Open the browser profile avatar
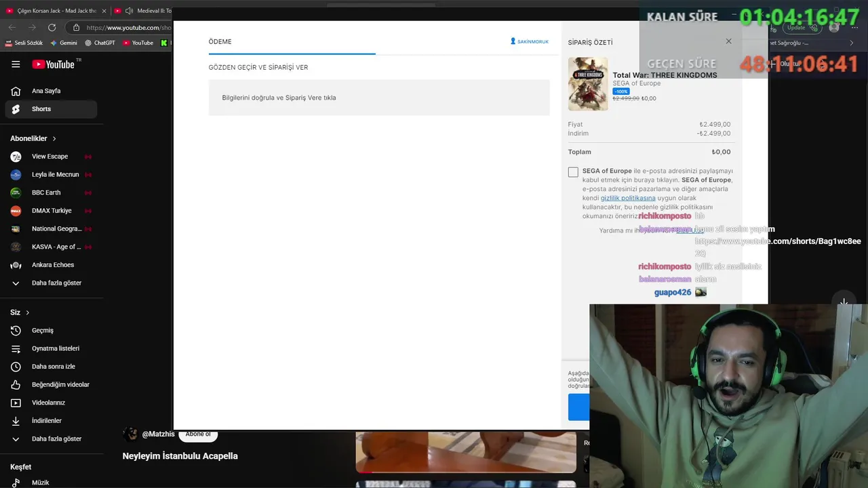The image size is (868, 488). [x=834, y=27]
